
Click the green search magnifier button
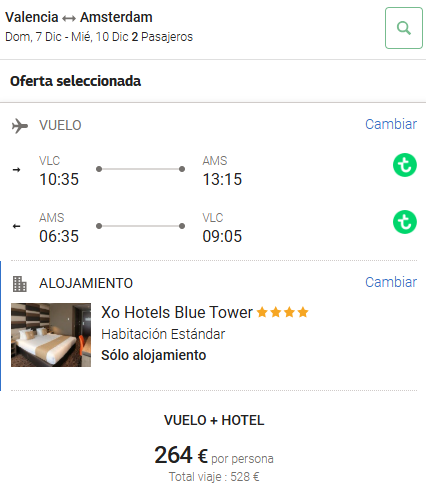(x=404, y=28)
